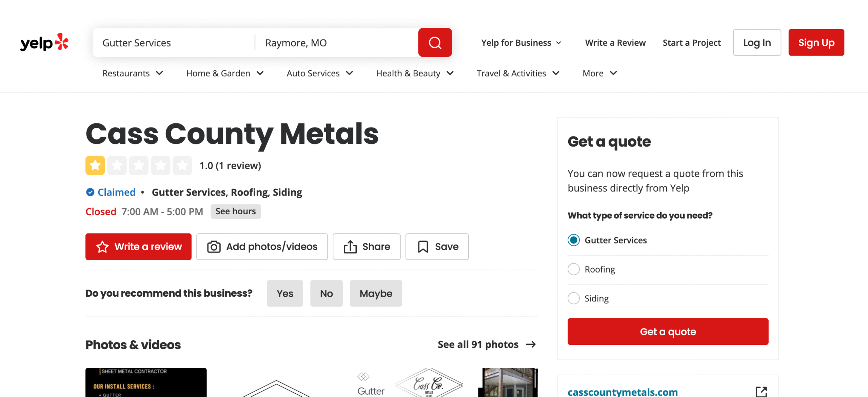The image size is (868, 397).
Task: Open the More categories dropdown
Action: (x=599, y=73)
